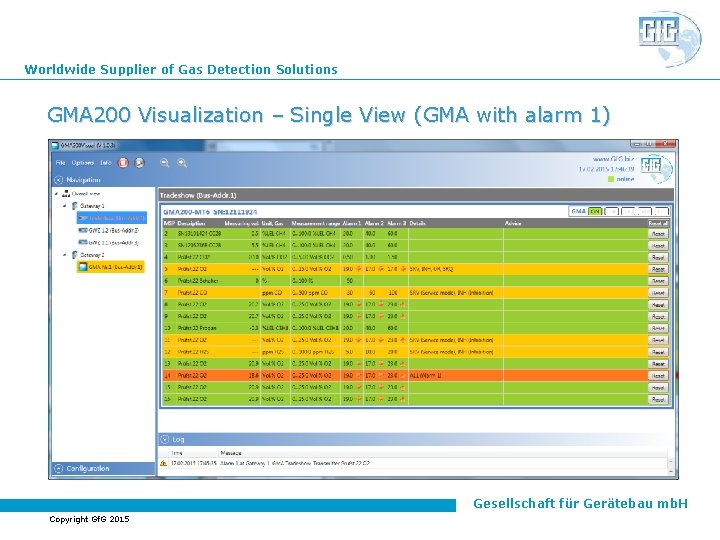Click the GMA200-MT16 SN device title
Screen dimensions: 720x540
pos(210,212)
